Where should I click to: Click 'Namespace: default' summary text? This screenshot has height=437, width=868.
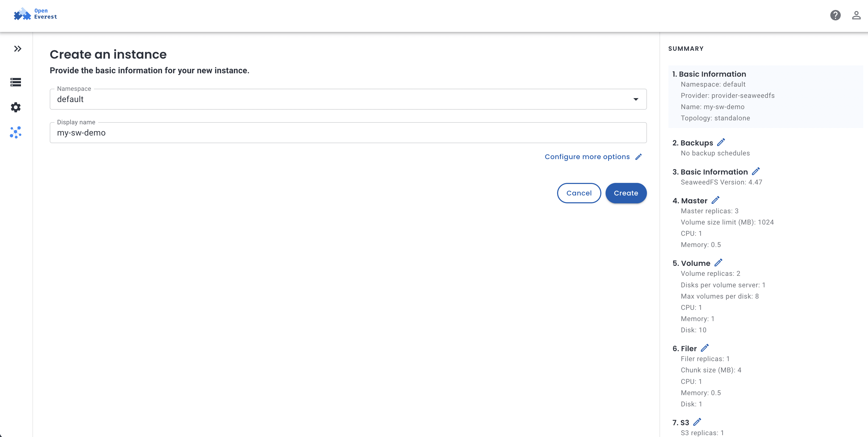tap(713, 85)
